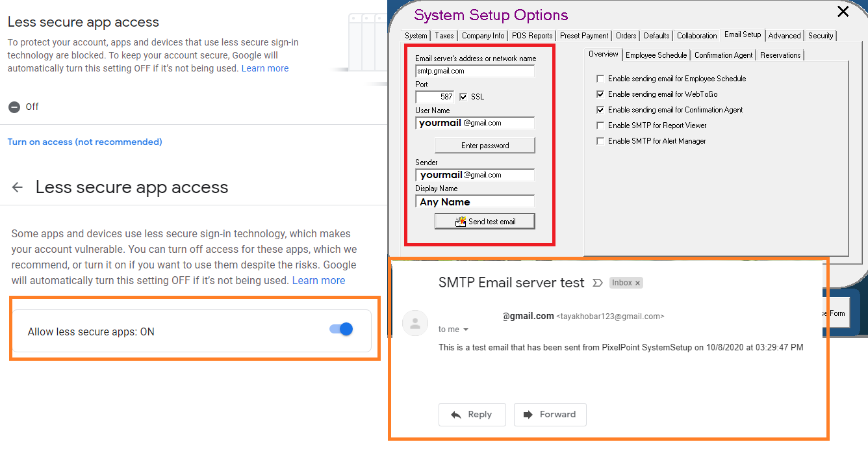
Task: Click the email server address field
Action: click(x=475, y=71)
